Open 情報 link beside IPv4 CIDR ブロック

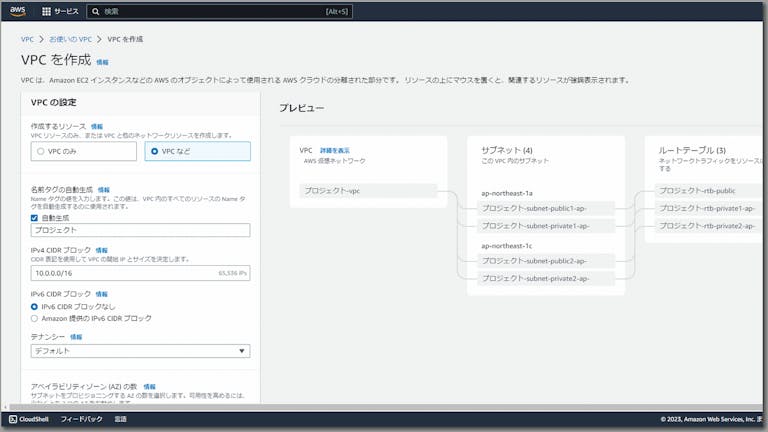tap(101, 250)
